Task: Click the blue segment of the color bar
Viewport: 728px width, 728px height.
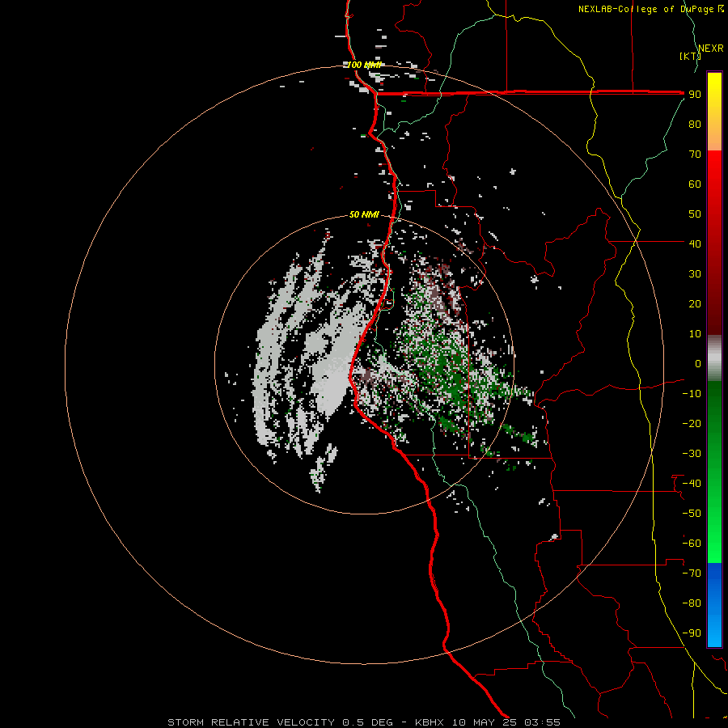Action: 714,605
